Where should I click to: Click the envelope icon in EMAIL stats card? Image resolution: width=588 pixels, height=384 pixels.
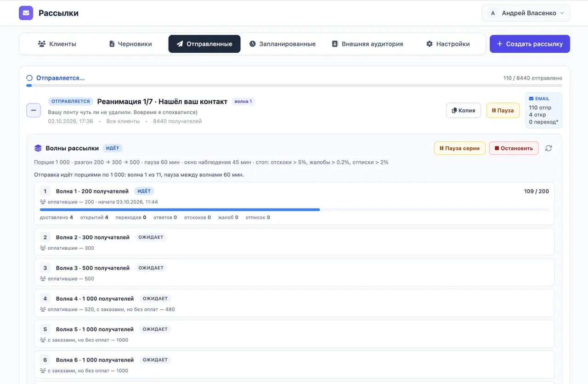click(x=531, y=99)
